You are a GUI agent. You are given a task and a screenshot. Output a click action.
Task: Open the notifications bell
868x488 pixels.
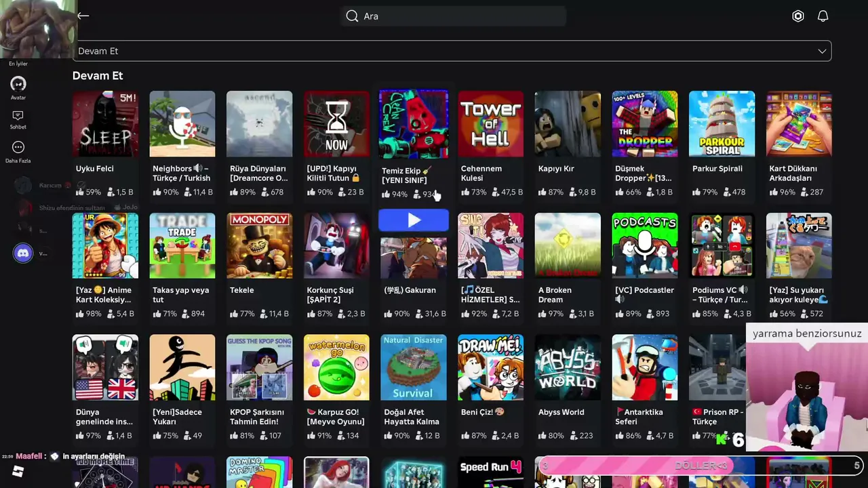823,16
